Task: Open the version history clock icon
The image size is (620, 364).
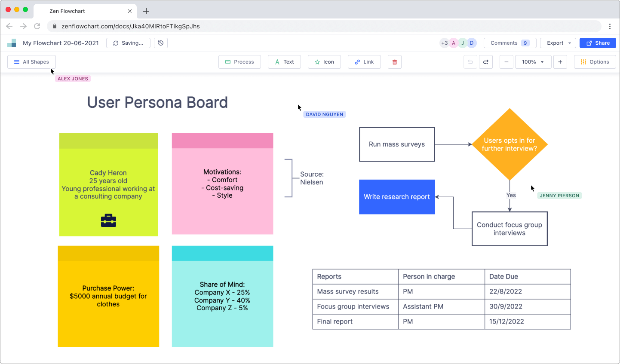Action: [x=161, y=43]
